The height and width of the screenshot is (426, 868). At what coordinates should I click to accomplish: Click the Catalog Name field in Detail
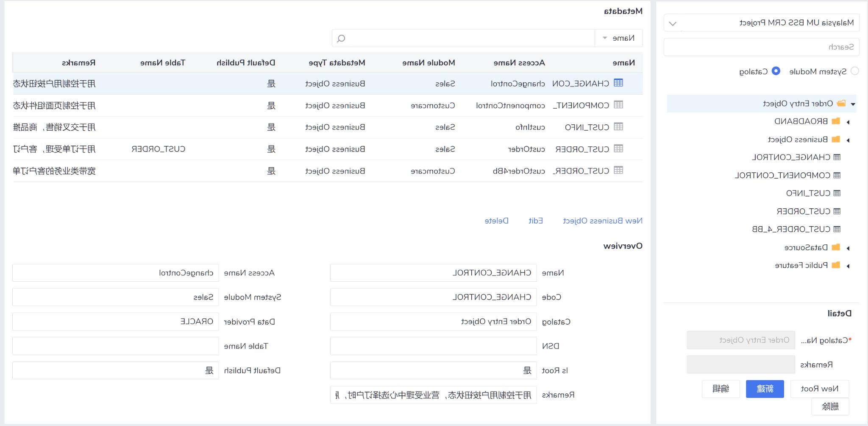point(740,340)
